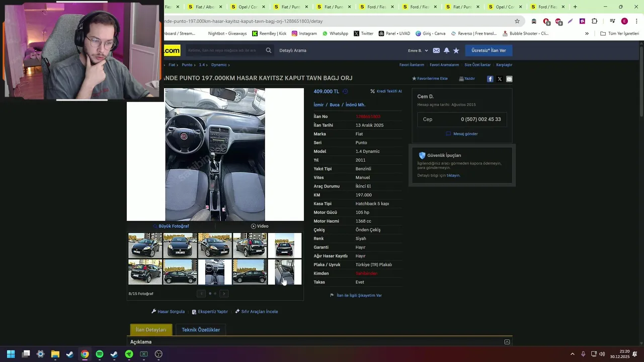This screenshot has height=362, width=644.
Task: Open media control icon in Chrome toolbar
Action: [612, 21]
